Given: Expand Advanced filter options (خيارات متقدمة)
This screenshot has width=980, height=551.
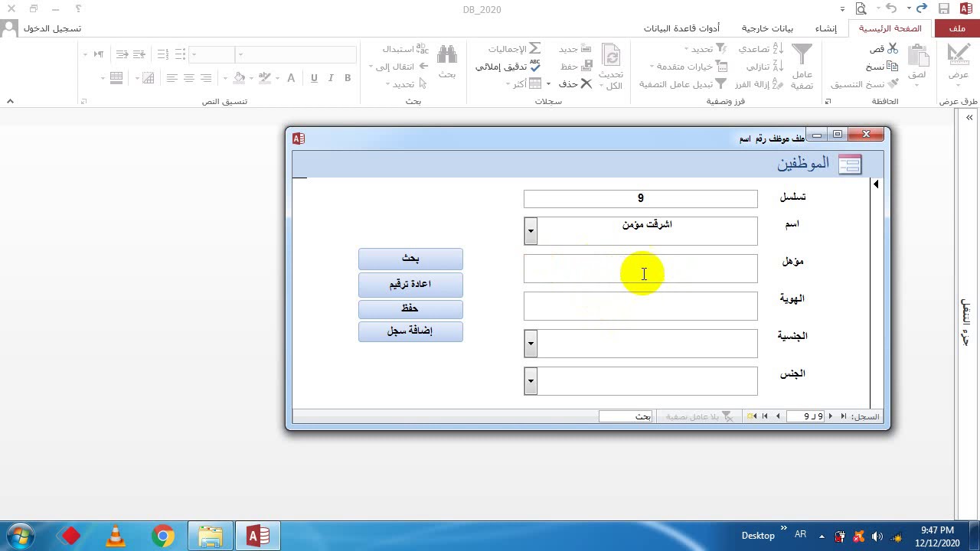Looking at the screenshot, I should point(688,67).
